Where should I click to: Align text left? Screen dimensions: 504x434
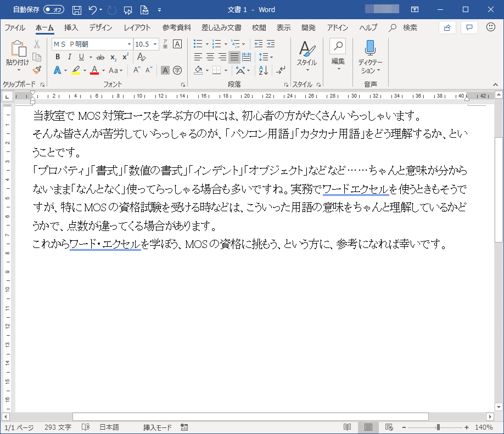198,57
